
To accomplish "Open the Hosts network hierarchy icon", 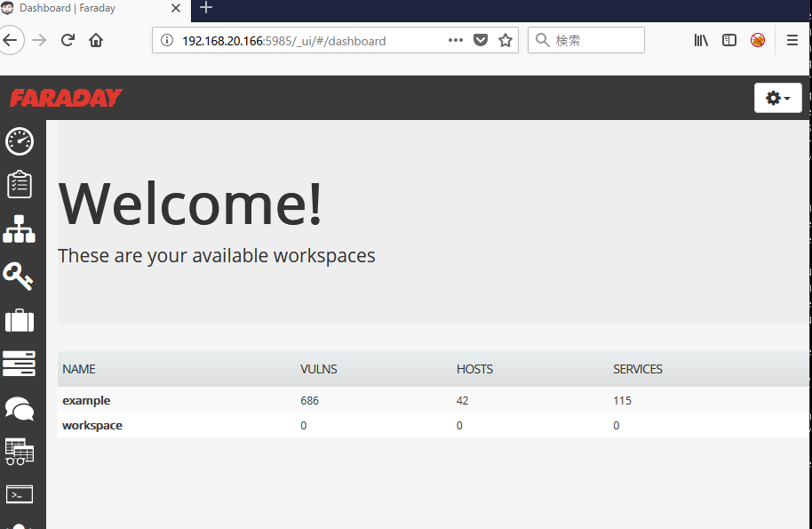I will [x=20, y=229].
